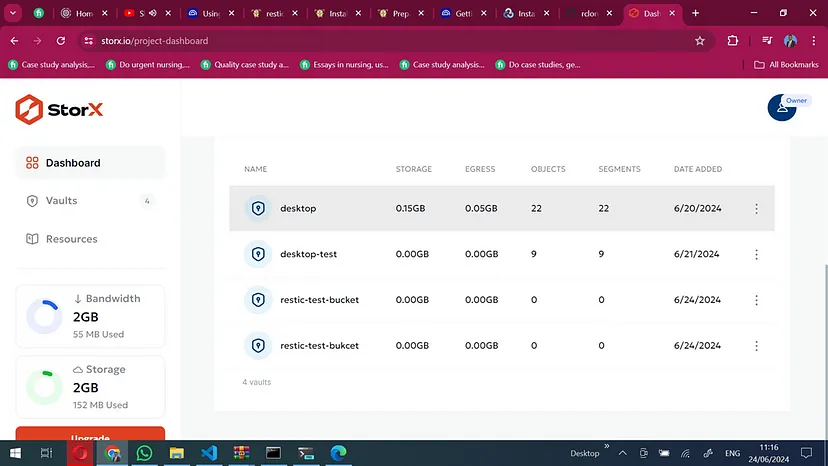Open the Owner profile avatar
This screenshot has width=828, height=466.
782,108
